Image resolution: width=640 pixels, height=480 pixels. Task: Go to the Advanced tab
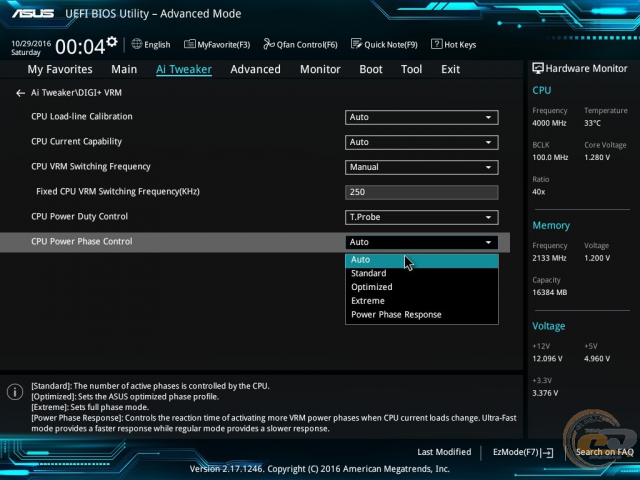(x=256, y=69)
